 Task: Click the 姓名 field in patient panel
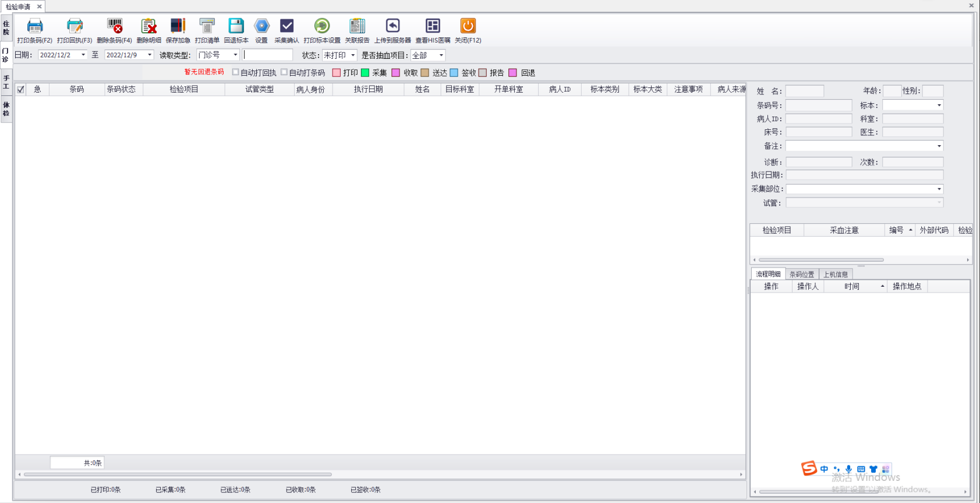(x=805, y=91)
